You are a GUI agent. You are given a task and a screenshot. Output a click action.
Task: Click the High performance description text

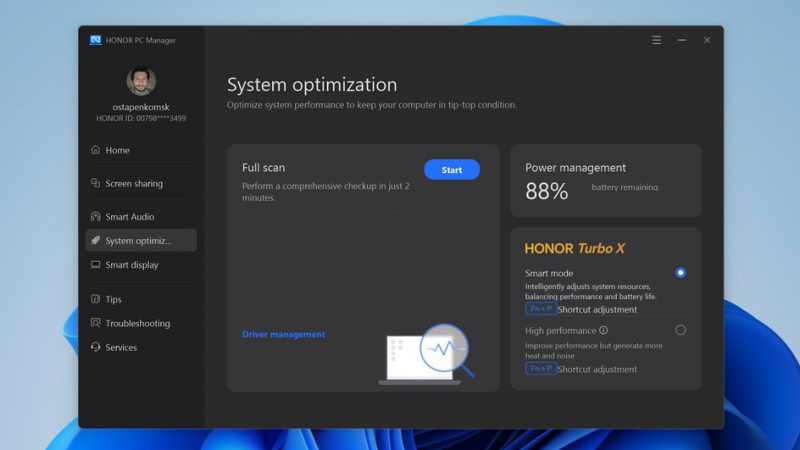point(594,351)
